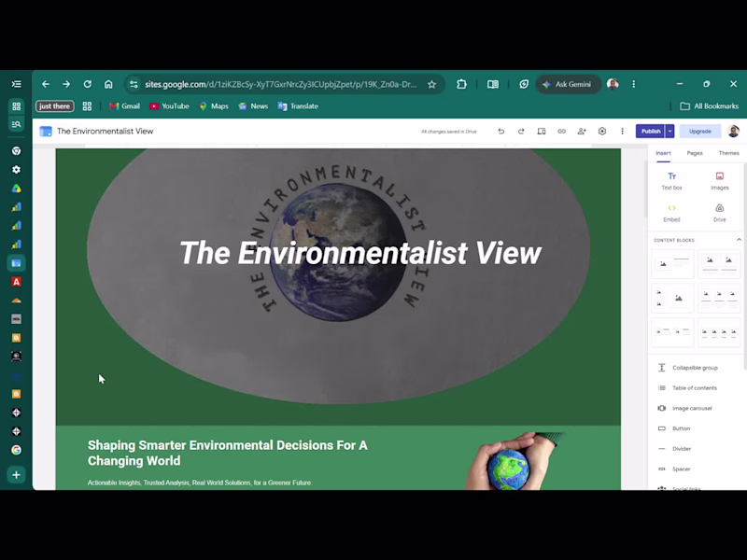Reload the current page
Screen dimensions: 747x560
(87, 84)
